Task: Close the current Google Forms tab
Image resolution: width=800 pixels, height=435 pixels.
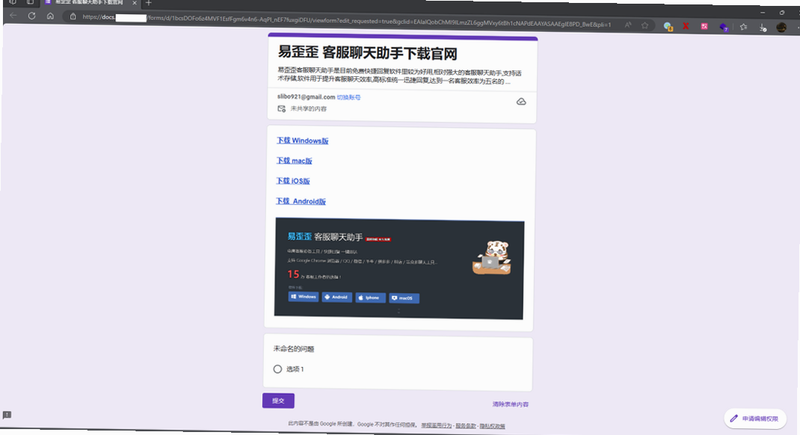Action: click(x=135, y=3)
